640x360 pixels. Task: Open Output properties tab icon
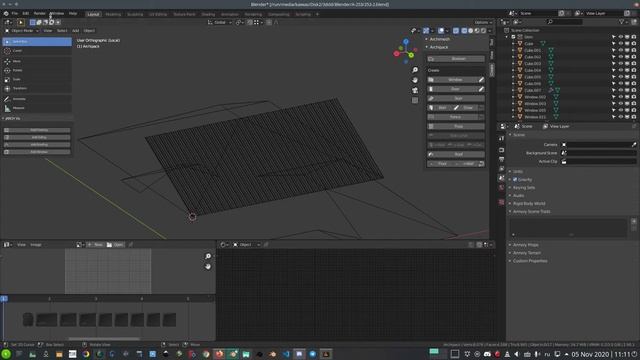pyautogui.click(x=501, y=159)
